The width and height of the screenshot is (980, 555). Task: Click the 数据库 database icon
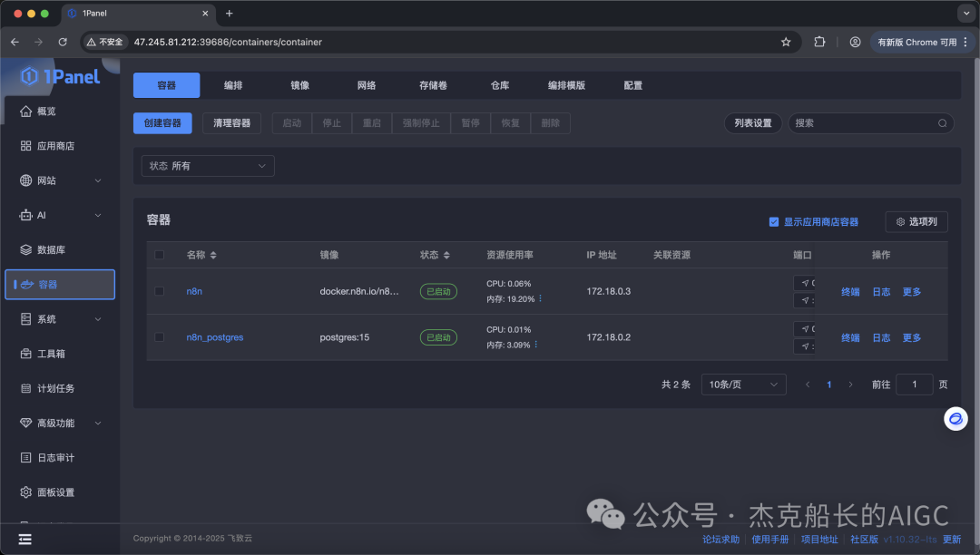pyautogui.click(x=25, y=249)
